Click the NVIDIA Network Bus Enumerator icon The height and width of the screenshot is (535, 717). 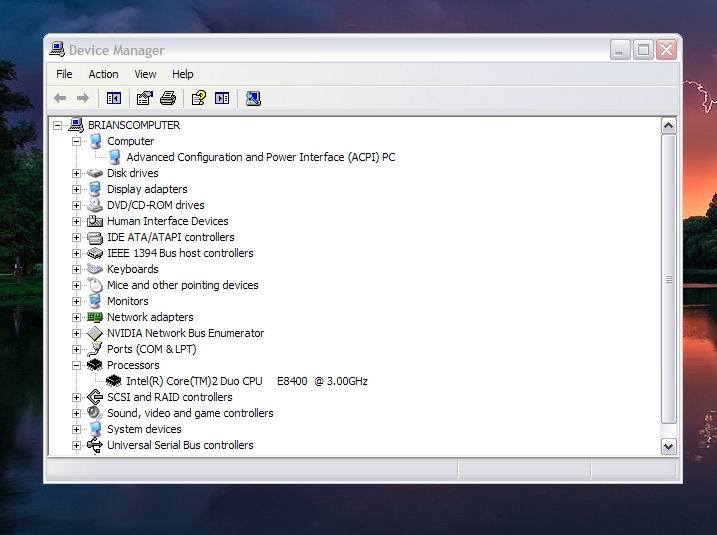[x=95, y=333]
